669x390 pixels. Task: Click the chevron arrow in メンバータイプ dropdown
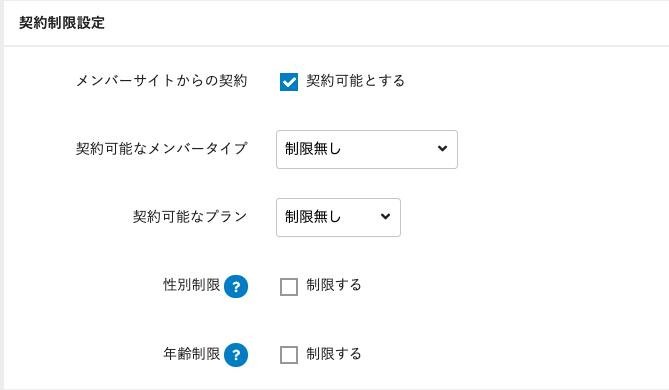pyautogui.click(x=442, y=148)
